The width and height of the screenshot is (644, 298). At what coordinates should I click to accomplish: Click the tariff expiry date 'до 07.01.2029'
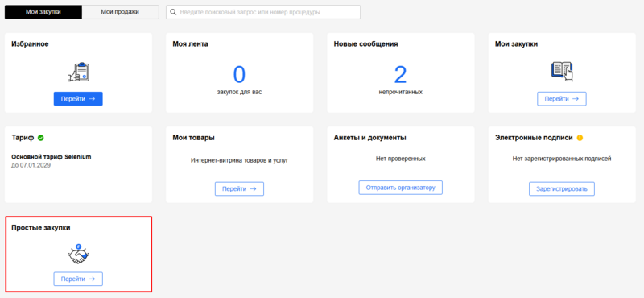pos(31,165)
